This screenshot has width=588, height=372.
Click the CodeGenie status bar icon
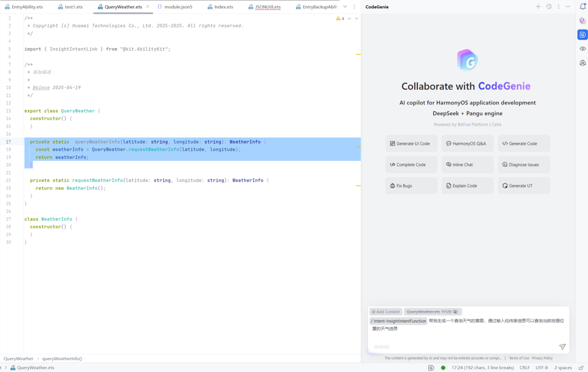[431, 368]
